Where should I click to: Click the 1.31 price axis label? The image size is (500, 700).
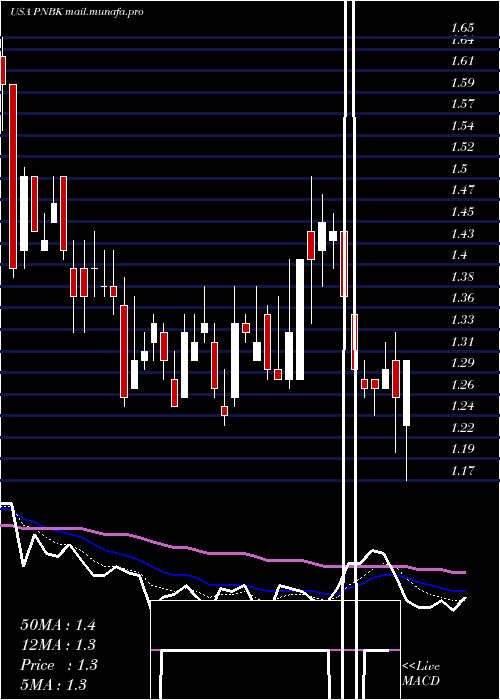(462, 342)
